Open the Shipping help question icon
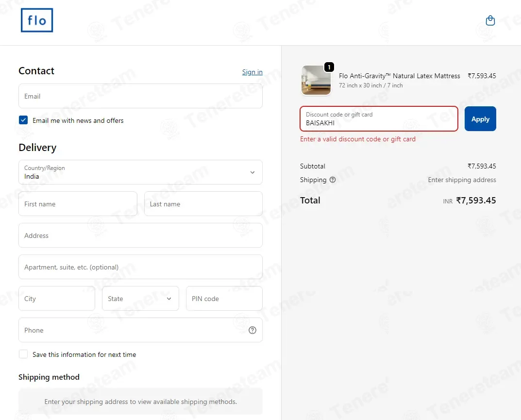This screenshot has height=420, width=521. tap(333, 180)
